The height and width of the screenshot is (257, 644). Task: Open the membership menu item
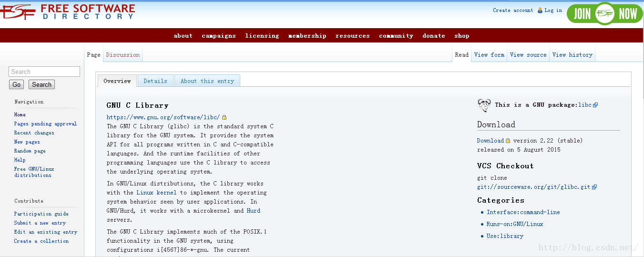[307, 36]
